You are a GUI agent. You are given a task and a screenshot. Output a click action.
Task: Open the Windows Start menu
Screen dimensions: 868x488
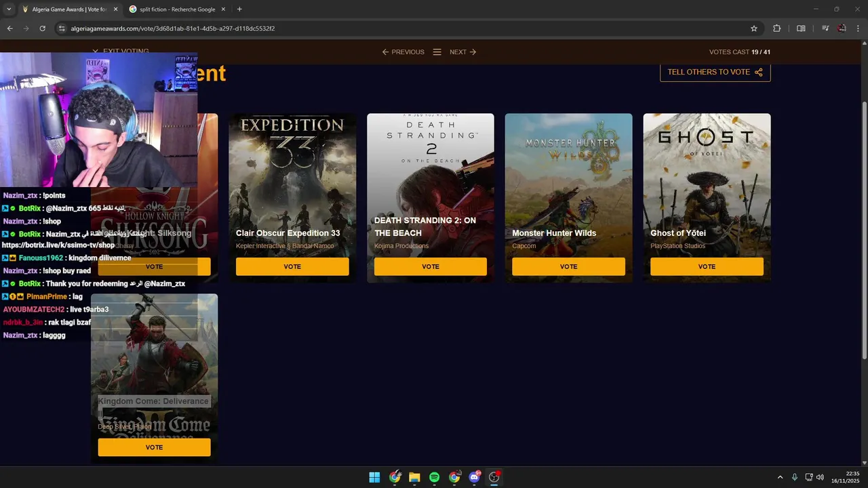pyautogui.click(x=374, y=477)
